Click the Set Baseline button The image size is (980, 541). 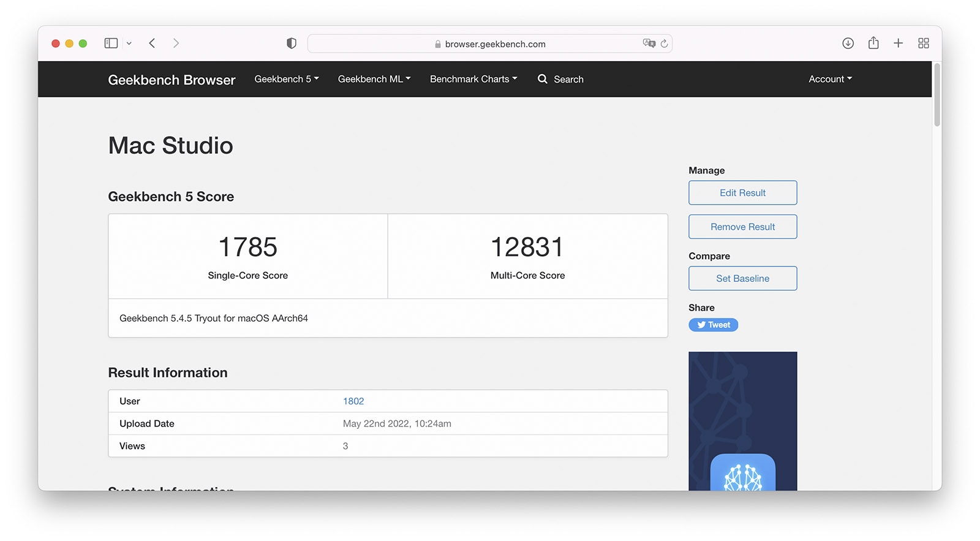click(x=743, y=278)
